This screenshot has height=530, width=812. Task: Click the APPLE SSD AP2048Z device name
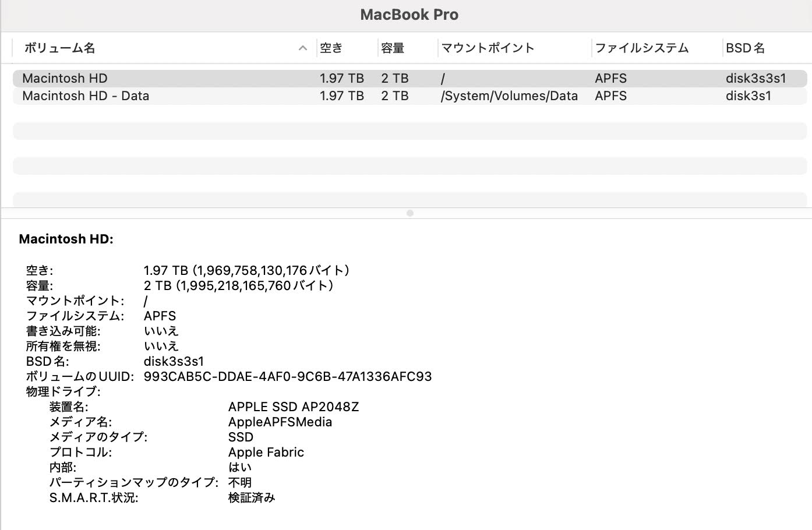(294, 407)
